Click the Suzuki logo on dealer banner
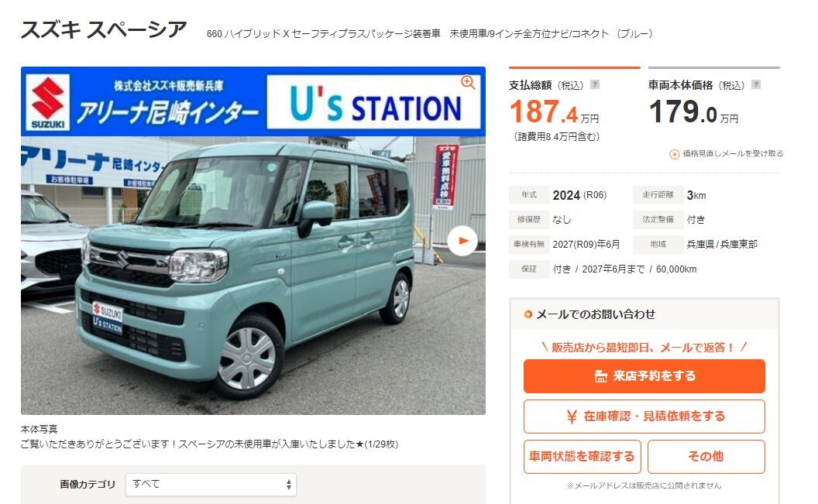818x504 pixels. coord(48,102)
